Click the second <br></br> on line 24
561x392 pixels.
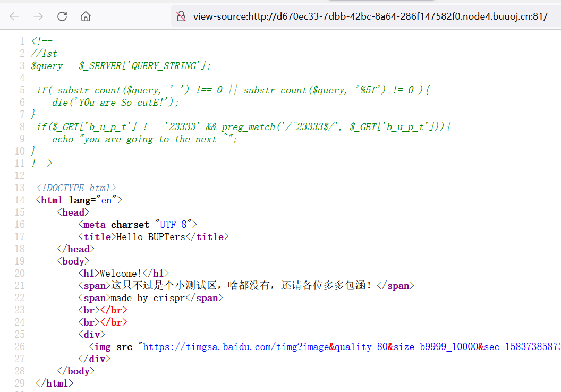pos(103,322)
